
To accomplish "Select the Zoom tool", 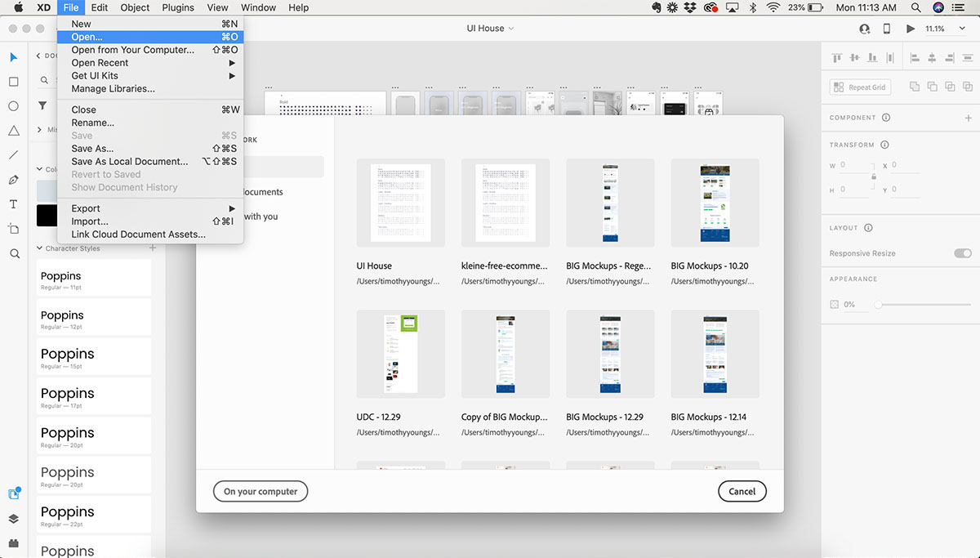I will point(14,254).
